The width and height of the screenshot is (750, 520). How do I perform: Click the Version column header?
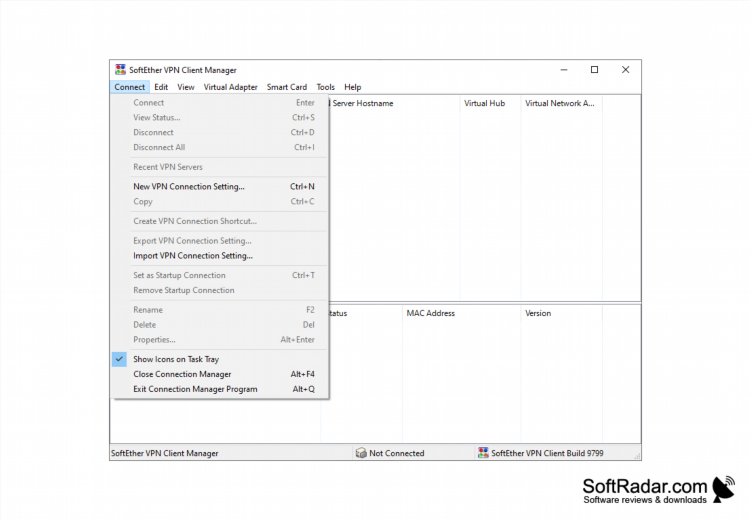click(562, 313)
